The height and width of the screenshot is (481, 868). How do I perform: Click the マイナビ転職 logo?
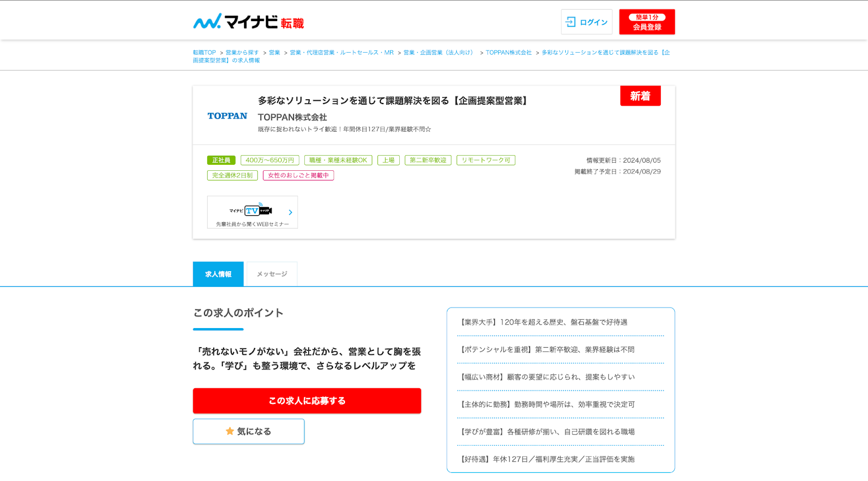point(248,22)
